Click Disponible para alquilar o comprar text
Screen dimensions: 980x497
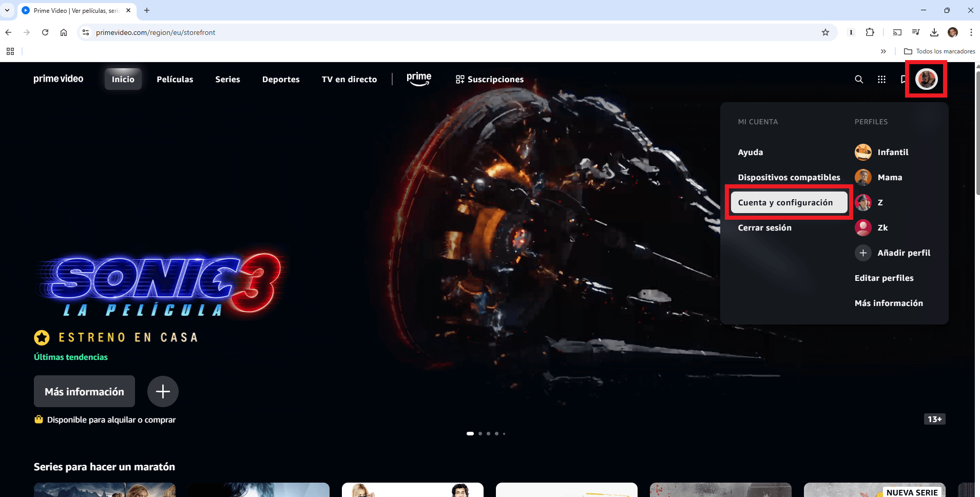(111, 419)
